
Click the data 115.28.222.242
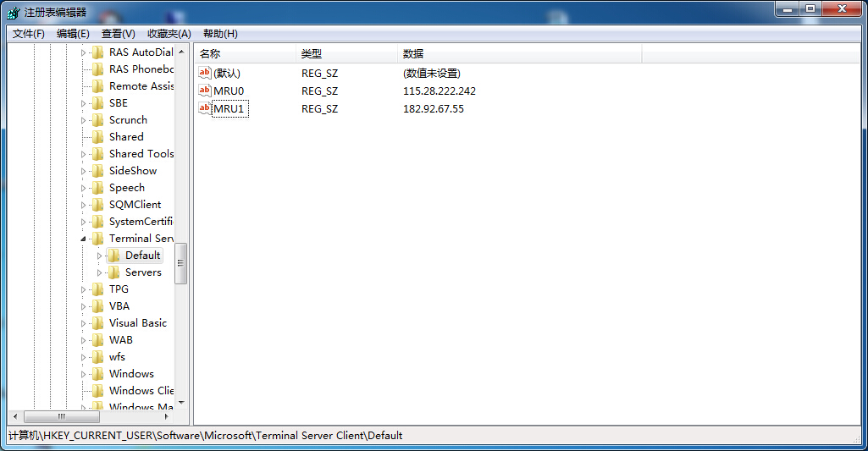(440, 91)
